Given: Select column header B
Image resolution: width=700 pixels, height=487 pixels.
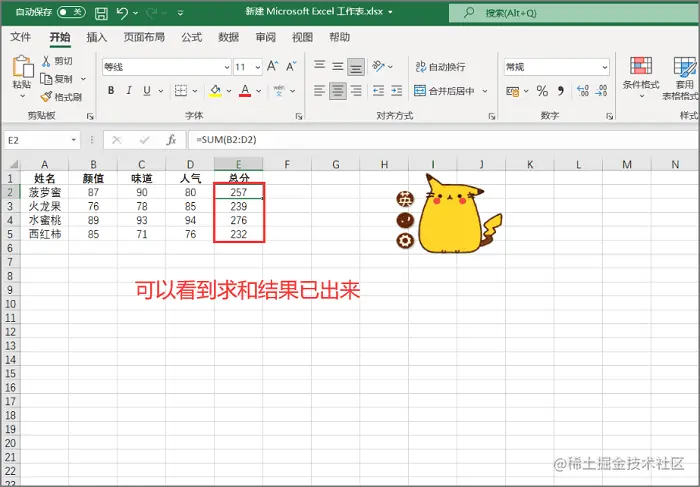Looking at the screenshot, I should [93, 164].
